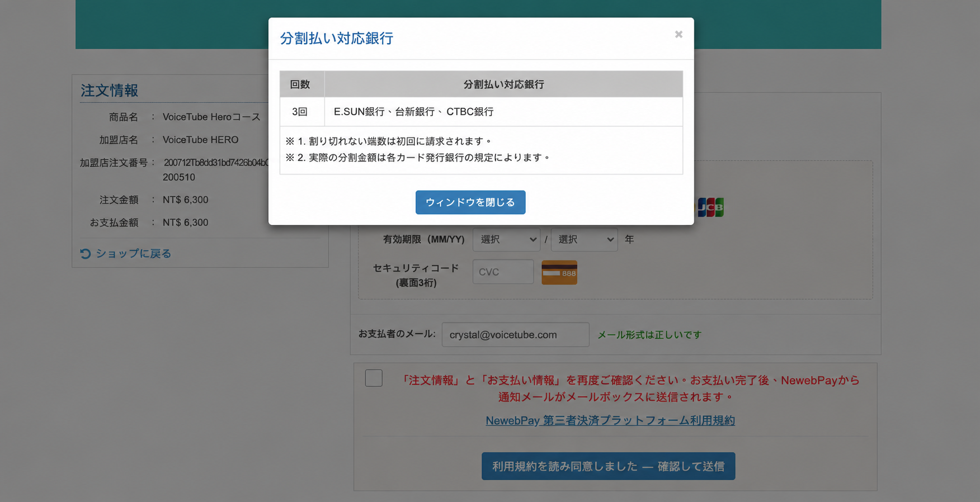Screen dimensions: 980x502
Task: Click the JCB card logo
Action: click(711, 207)
